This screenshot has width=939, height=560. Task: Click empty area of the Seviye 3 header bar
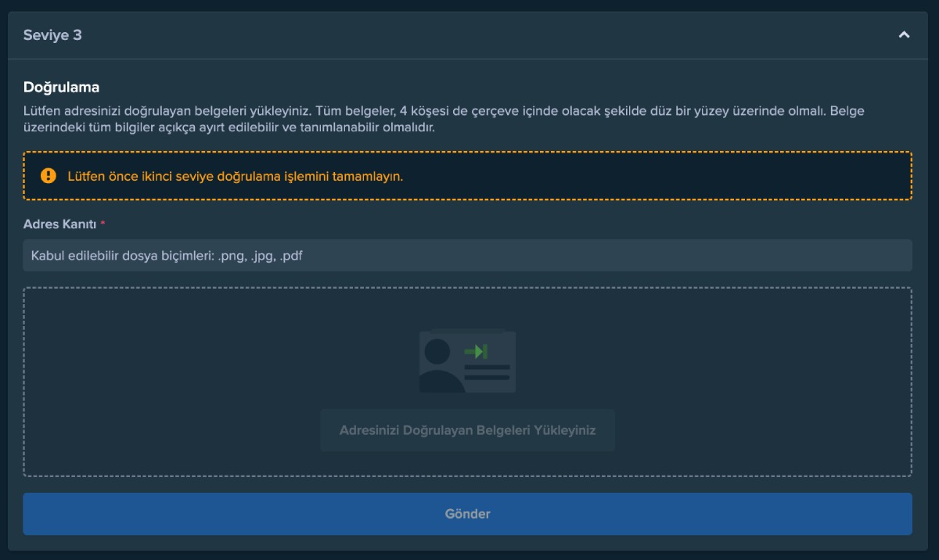[469, 35]
